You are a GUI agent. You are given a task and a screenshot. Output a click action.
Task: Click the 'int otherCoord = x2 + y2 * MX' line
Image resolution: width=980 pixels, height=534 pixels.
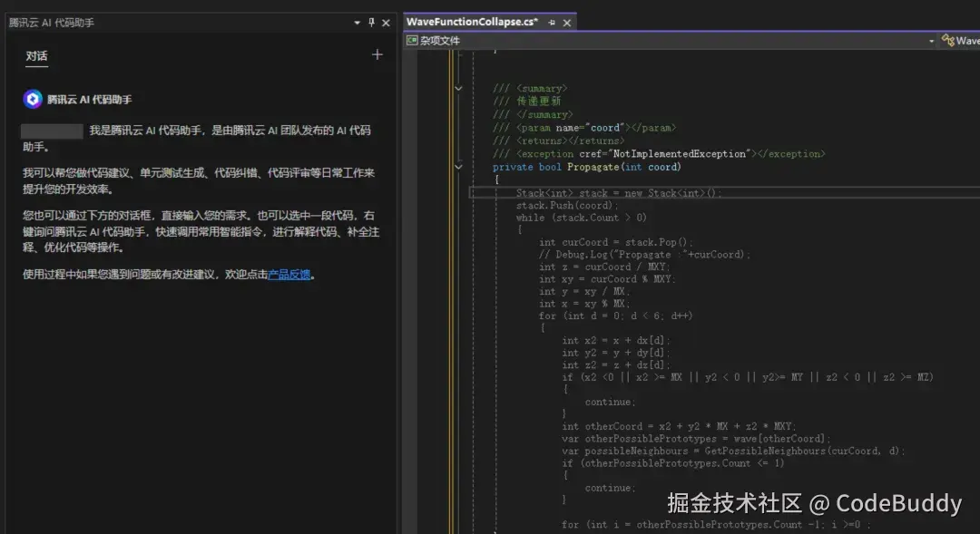tap(679, 427)
